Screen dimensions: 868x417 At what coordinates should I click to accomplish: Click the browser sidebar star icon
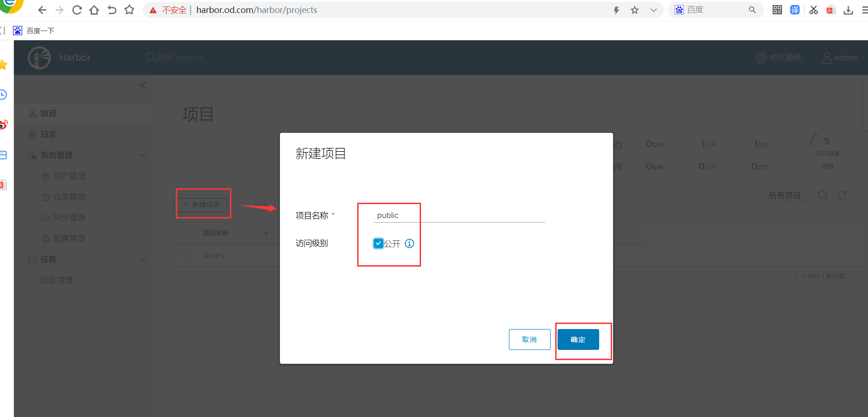click(3, 65)
